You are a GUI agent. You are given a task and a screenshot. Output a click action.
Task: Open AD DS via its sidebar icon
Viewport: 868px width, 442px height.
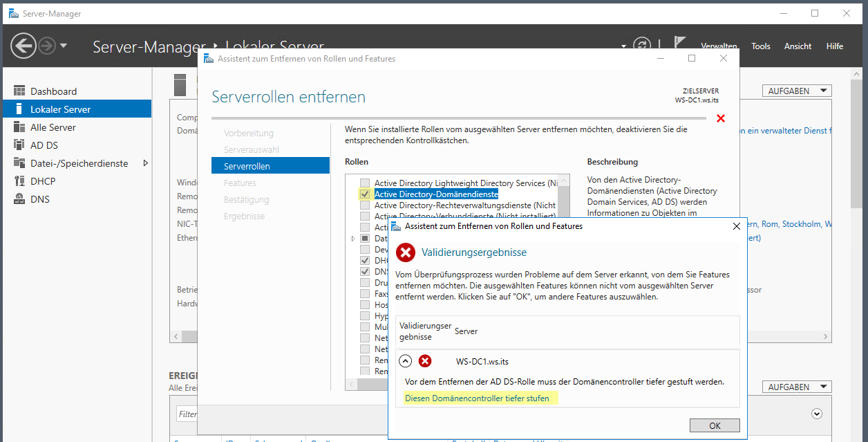click(x=19, y=145)
